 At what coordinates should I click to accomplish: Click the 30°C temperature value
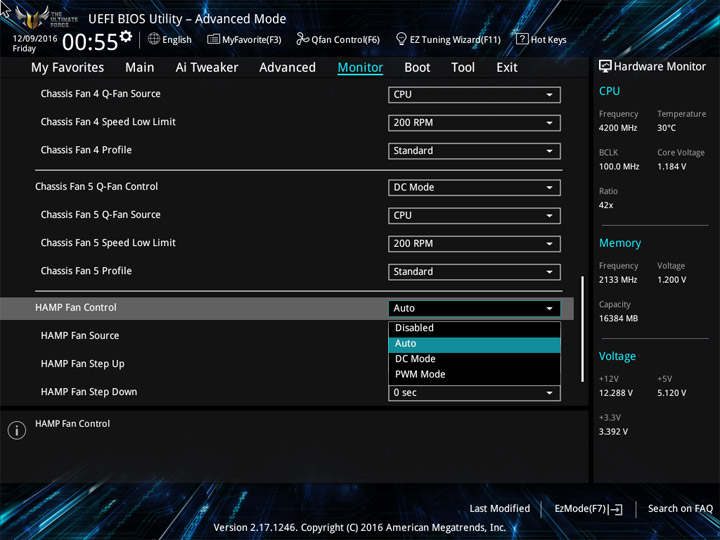point(666,128)
